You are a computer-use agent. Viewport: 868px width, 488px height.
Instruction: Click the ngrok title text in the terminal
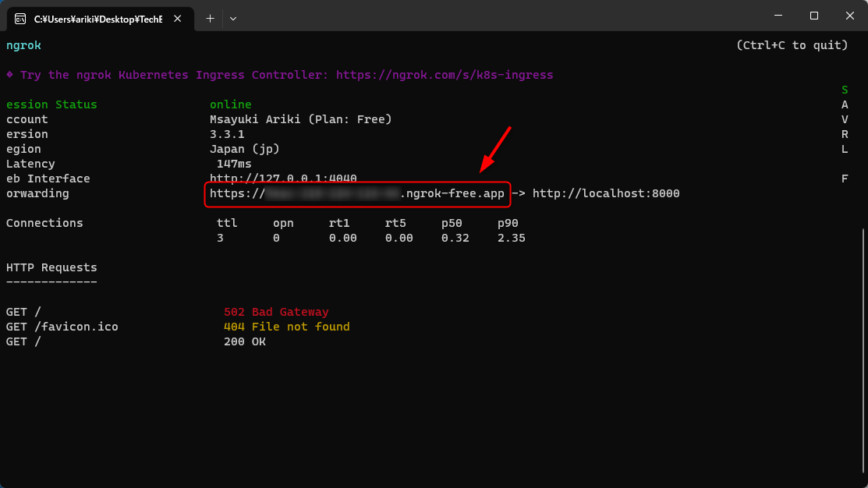pyautogui.click(x=23, y=45)
